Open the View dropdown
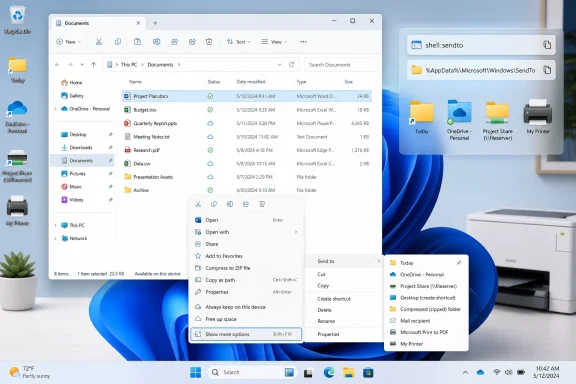 (x=274, y=42)
